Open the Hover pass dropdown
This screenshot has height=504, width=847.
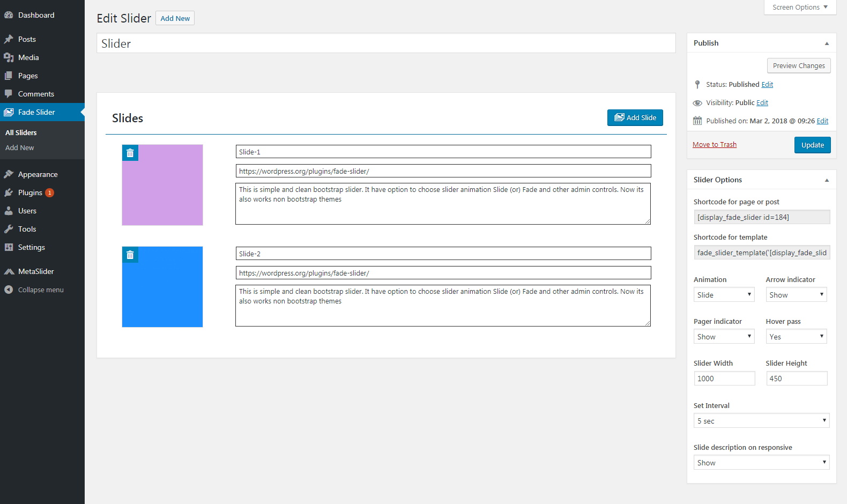pyautogui.click(x=796, y=337)
